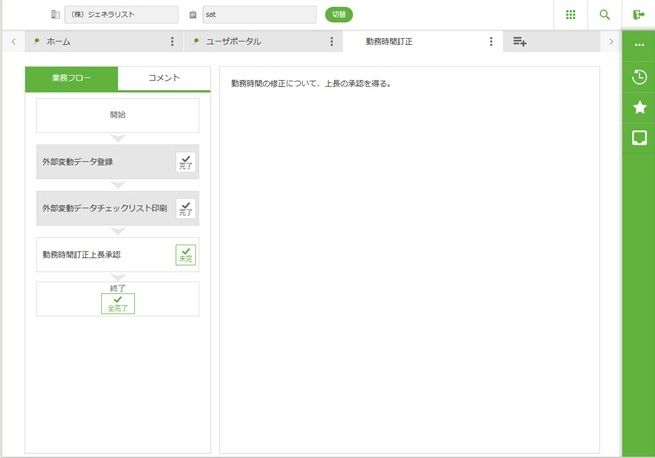Toggle 完了 check for 外部変動データチェックリスト印刷
The width and height of the screenshot is (655, 458).
(x=186, y=208)
